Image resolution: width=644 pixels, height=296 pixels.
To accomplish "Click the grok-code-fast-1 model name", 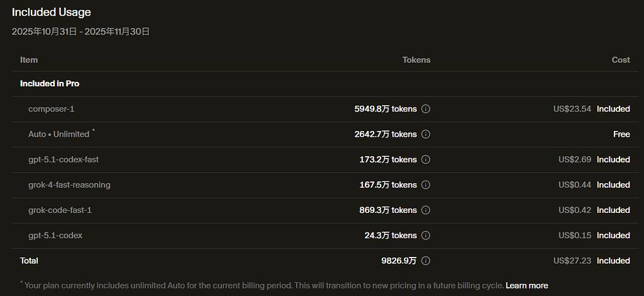I will point(60,210).
